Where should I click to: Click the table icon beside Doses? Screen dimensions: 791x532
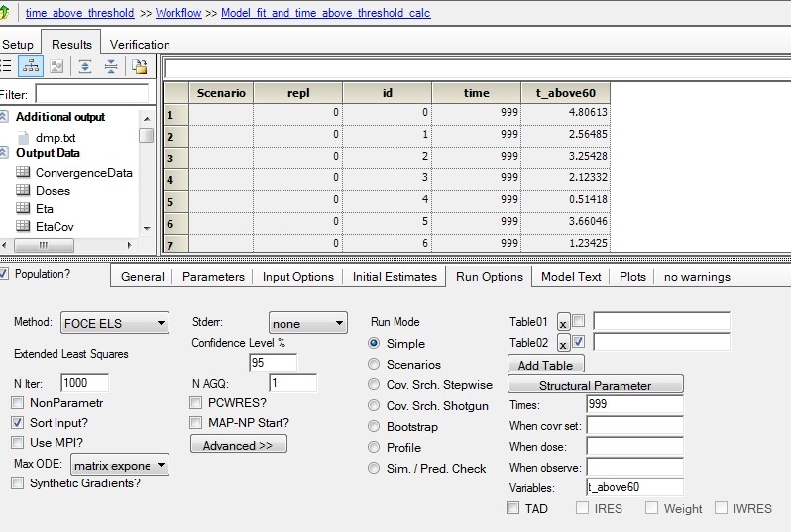click(x=23, y=190)
